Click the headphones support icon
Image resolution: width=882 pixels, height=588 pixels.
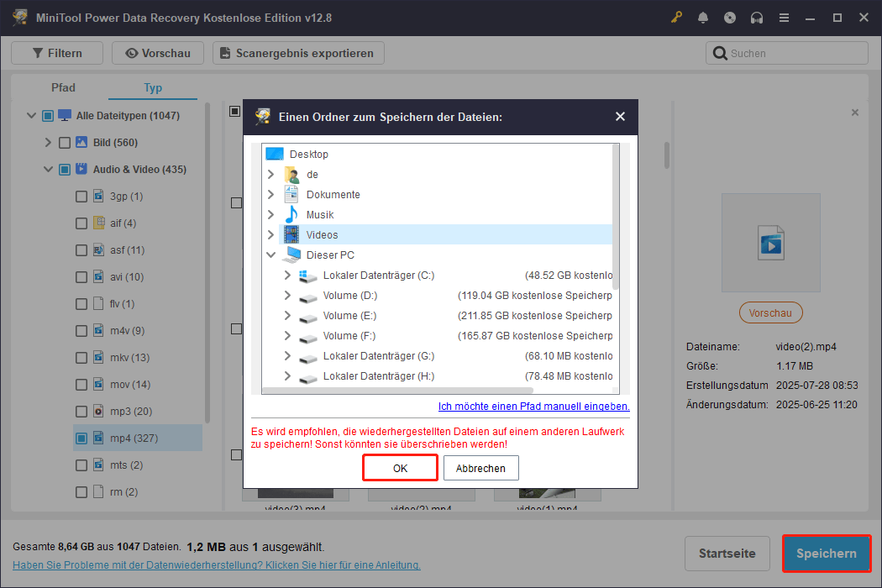757,18
